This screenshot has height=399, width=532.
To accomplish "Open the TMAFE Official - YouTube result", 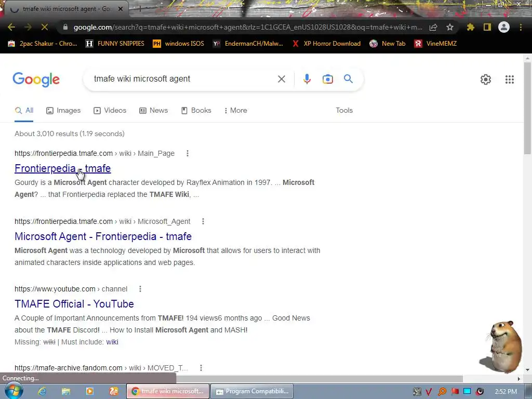I will (x=74, y=303).
